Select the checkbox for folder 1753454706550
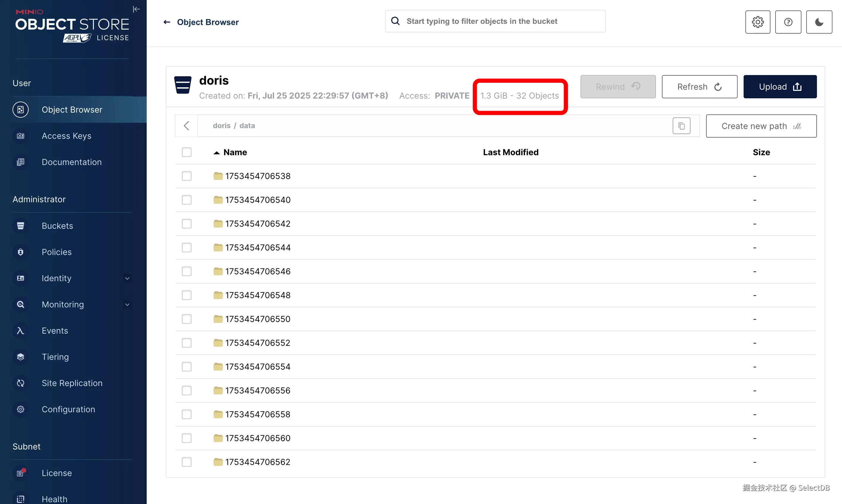This screenshot has width=842, height=504. pyautogui.click(x=186, y=319)
